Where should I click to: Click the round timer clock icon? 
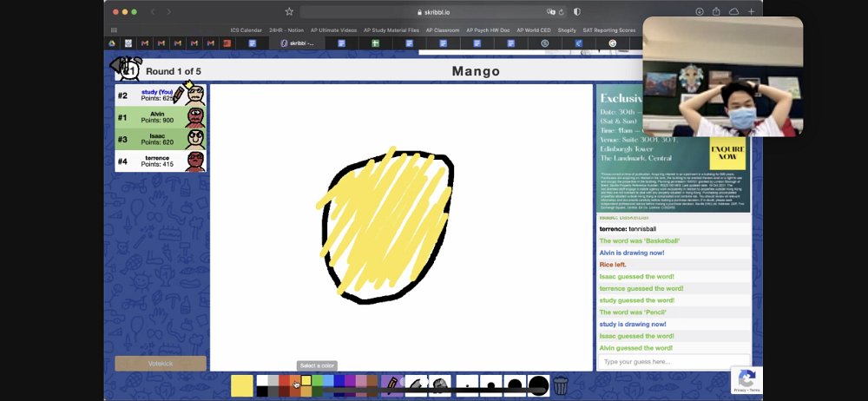click(129, 69)
